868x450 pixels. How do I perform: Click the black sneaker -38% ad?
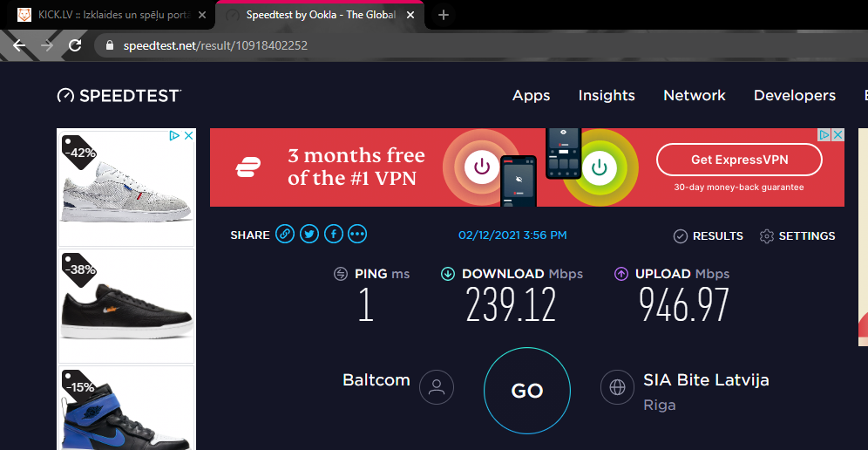[x=126, y=306]
